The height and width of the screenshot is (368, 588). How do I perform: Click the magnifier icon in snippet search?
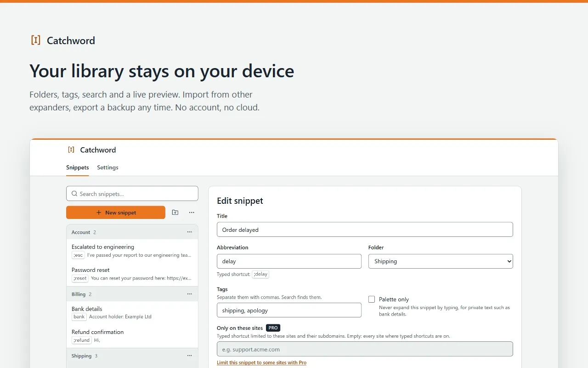74,194
